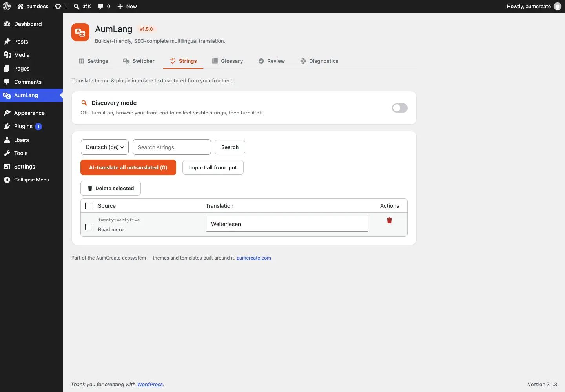
Task: Open Comments in the sidebar menu
Action: click(x=31, y=82)
